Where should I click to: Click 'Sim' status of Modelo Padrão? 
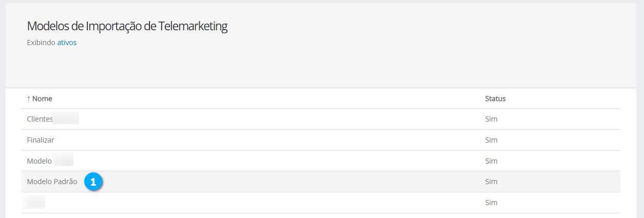click(491, 182)
